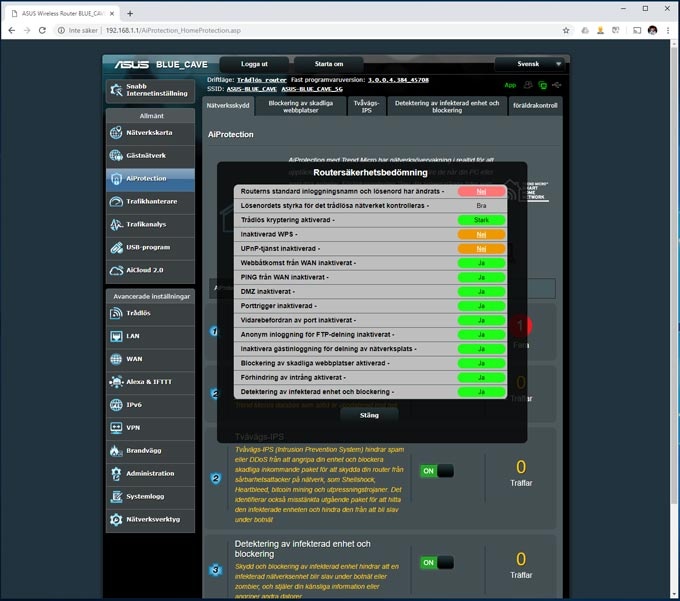Open the USB-program section
Viewport: 680px width, 601px height.
(146, 247)
